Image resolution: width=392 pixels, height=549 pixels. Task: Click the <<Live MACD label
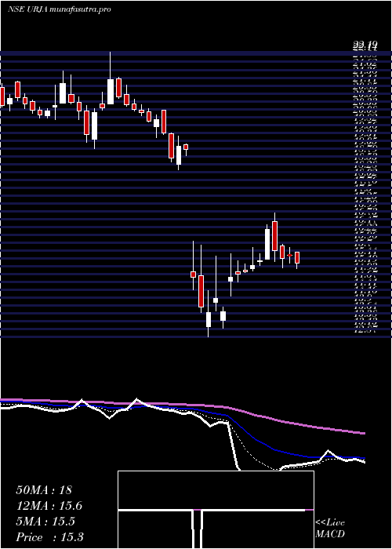[x=330, y=529]
